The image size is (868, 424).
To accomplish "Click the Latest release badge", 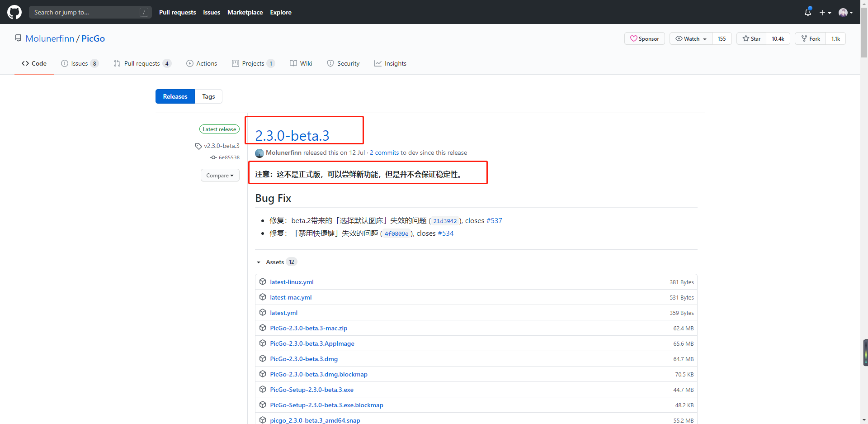I will (x=219, y=129).
